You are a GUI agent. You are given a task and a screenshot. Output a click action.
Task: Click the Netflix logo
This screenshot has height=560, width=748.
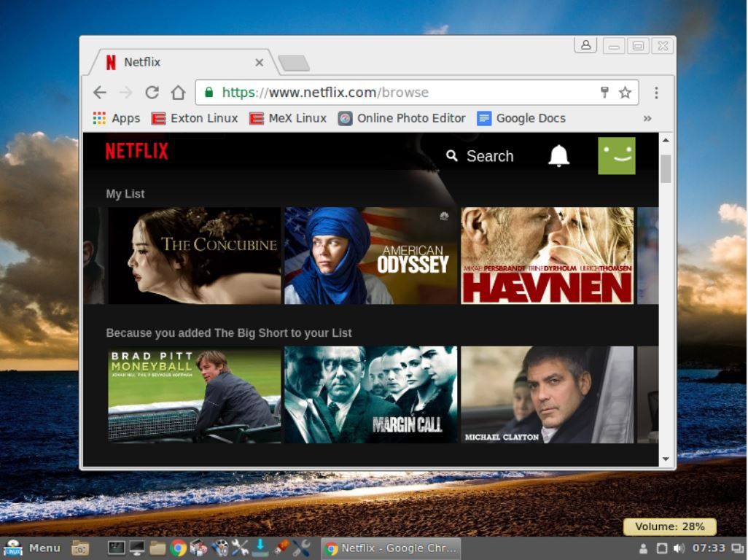[137, 151]
